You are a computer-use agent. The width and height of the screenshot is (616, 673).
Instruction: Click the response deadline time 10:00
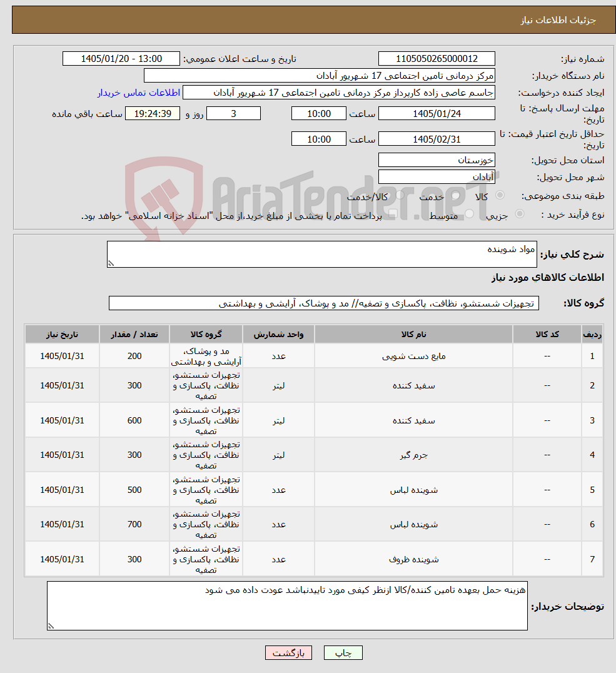[x=318, y=114]
